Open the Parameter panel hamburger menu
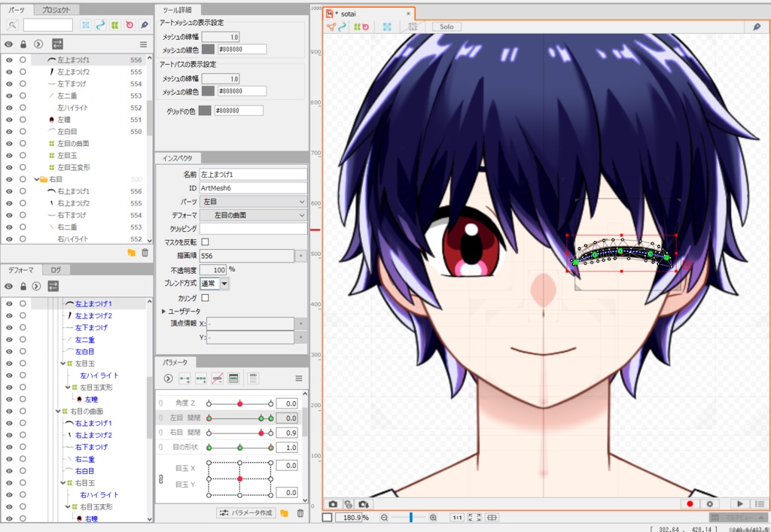 click(x=298, y=378)
